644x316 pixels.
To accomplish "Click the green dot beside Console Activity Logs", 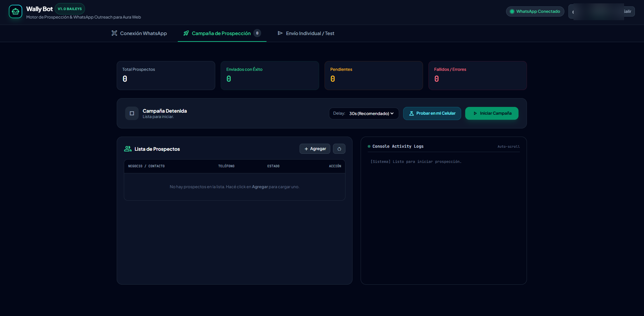I will (369, 146).
